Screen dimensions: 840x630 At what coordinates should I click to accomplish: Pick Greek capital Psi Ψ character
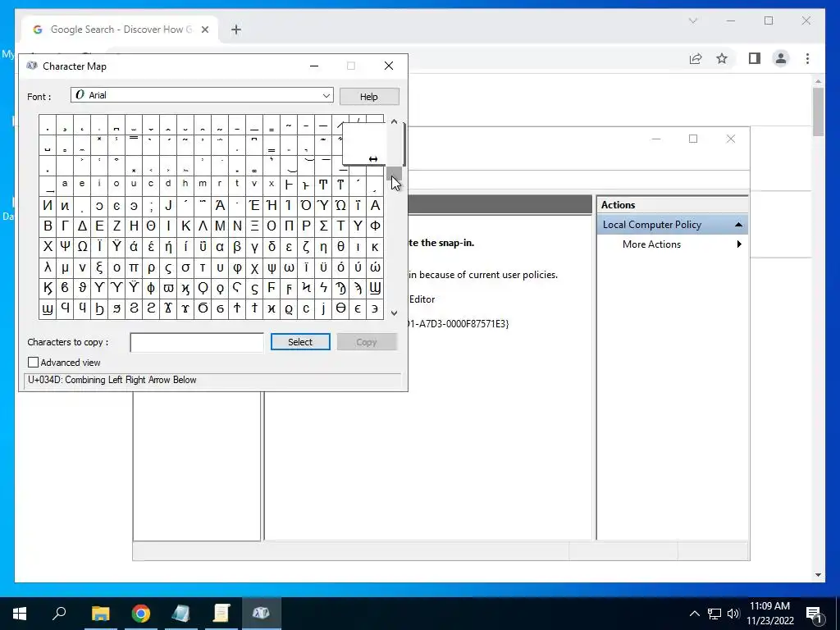pyautogui.click(x=65, y=246)
